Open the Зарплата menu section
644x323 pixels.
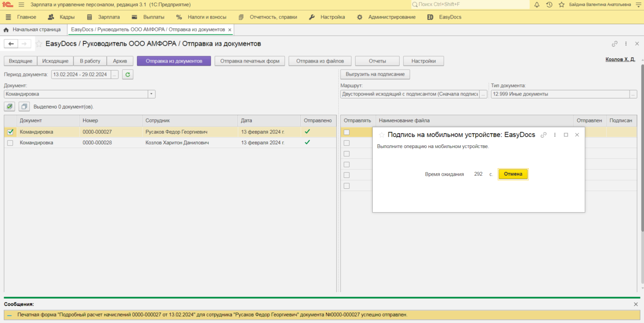pos(103,17)
